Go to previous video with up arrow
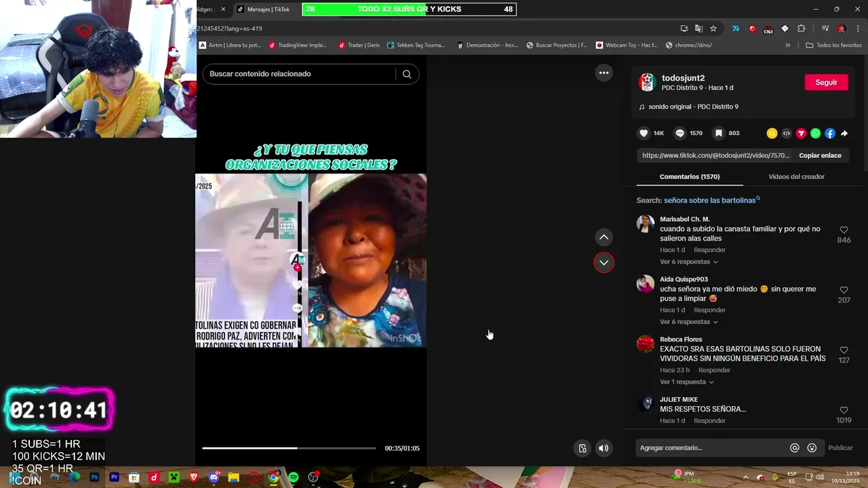This screenshot has width=868, height=488. [604, 237]
